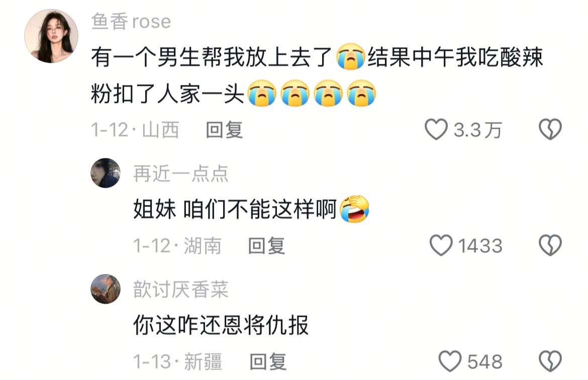Screen dimensions: 588x380
Task: Select the comment text 你这咋还恩将仇报
Action: click(x=221, y=325)
